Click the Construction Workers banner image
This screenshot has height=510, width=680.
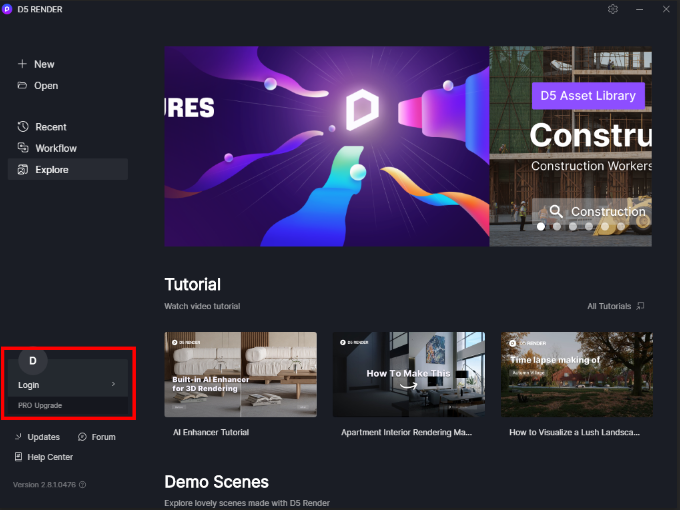(570, 146)
